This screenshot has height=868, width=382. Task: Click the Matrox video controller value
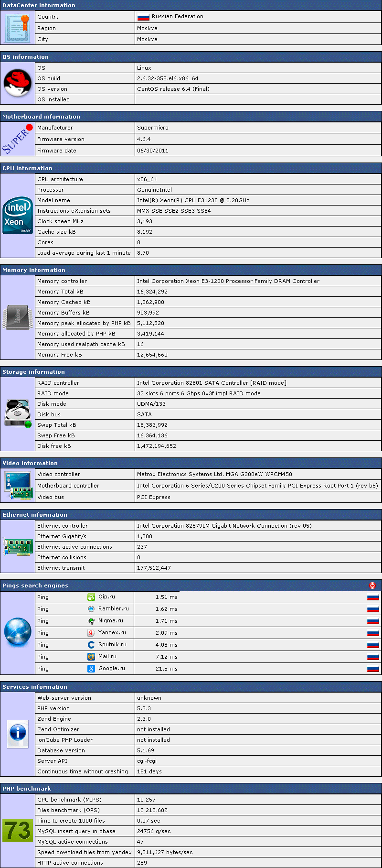[214, 474]
